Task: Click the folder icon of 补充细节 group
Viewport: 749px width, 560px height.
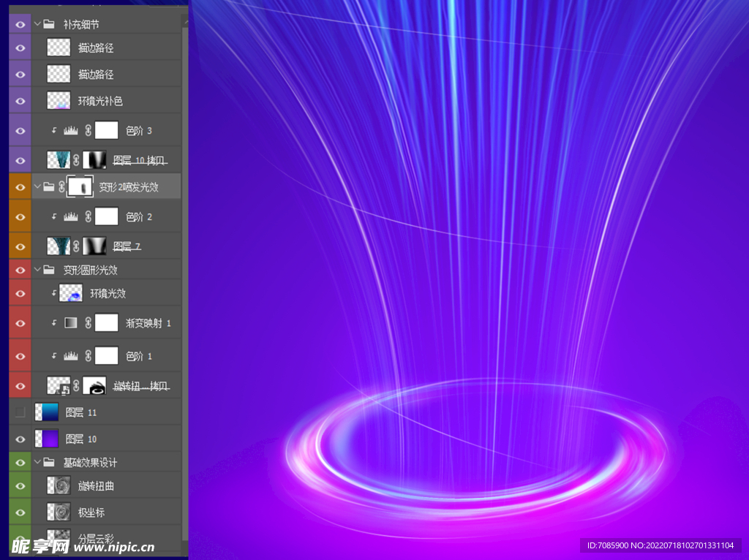Action: click(x=49, y=24)
